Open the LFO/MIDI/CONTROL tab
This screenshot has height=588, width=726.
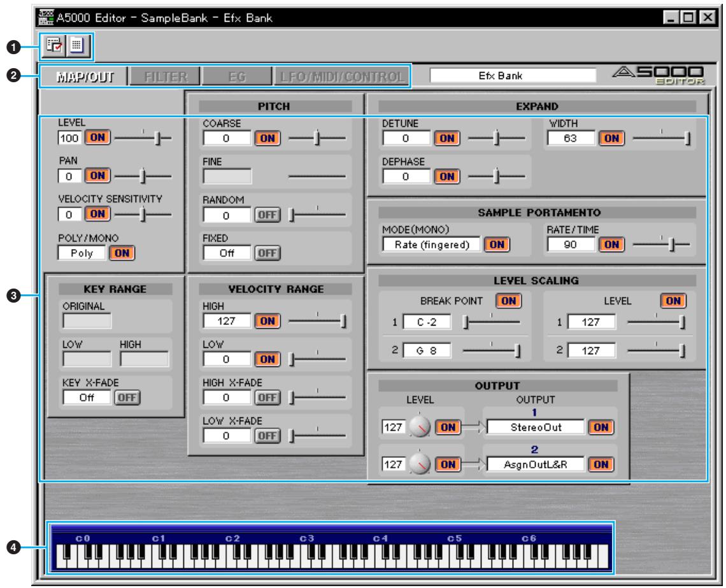[341, 76]
